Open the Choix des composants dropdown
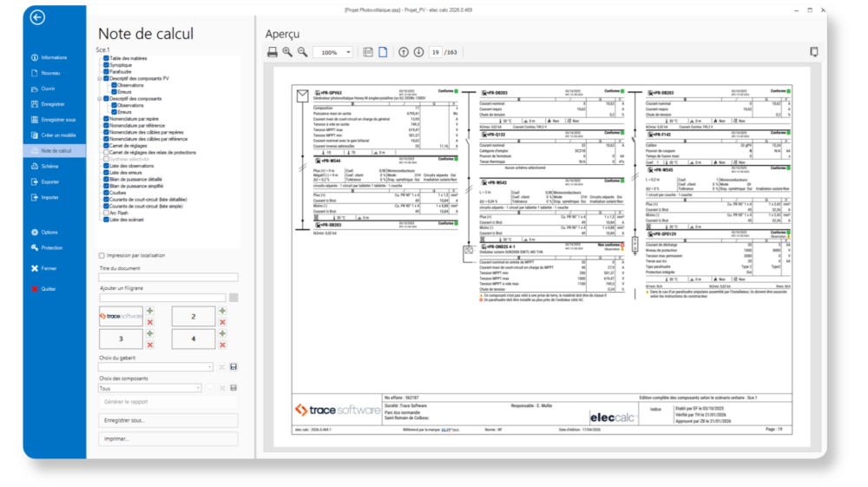 coord(198,388)
